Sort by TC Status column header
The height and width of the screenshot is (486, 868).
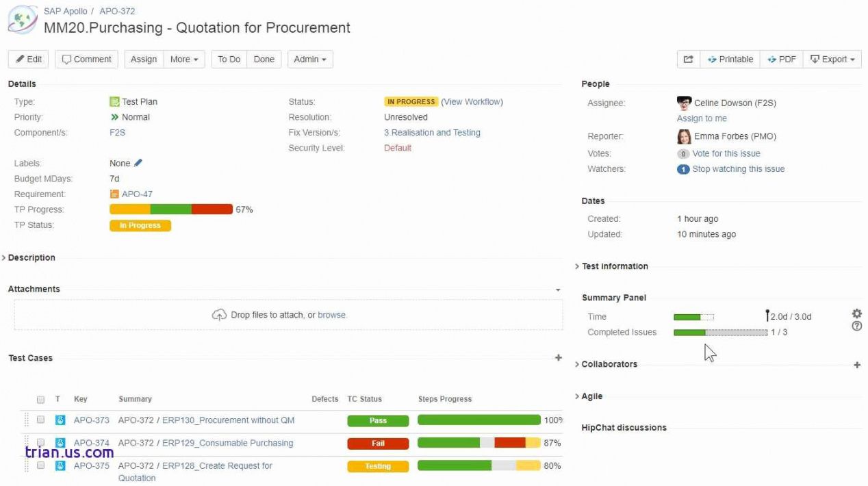[x=364, y=399]
